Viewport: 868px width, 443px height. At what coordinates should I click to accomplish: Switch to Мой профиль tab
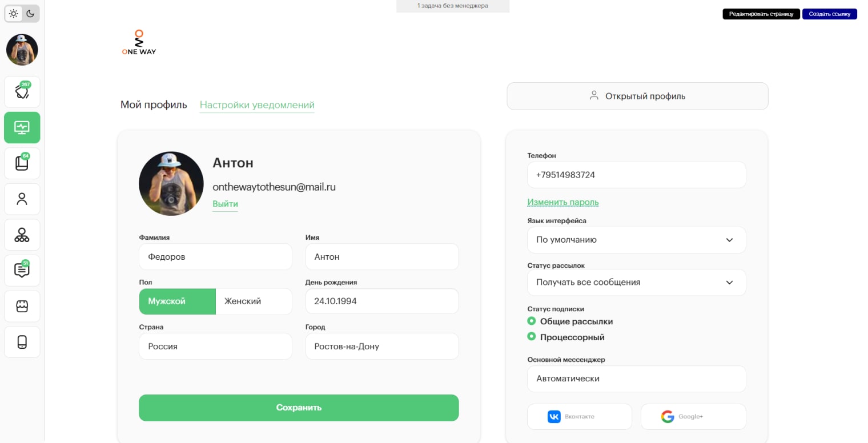click(154, 105)
